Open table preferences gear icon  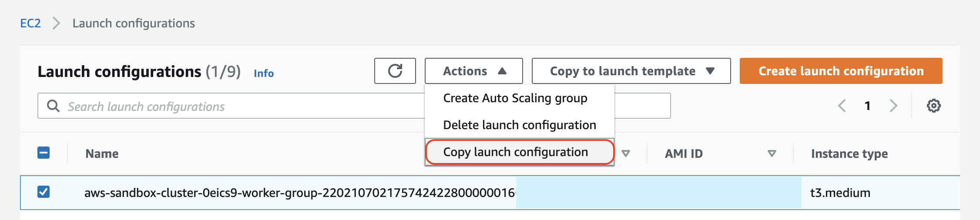[x=933, y=106]
